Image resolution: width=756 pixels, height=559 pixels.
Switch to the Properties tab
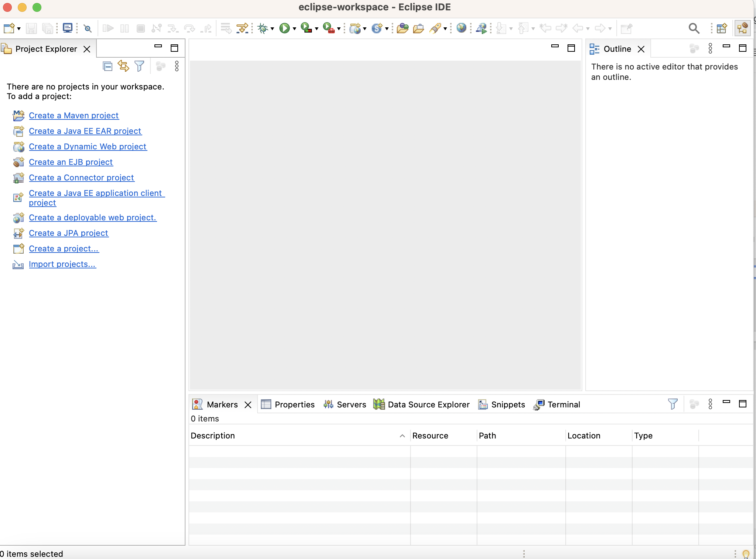point(288,404)
